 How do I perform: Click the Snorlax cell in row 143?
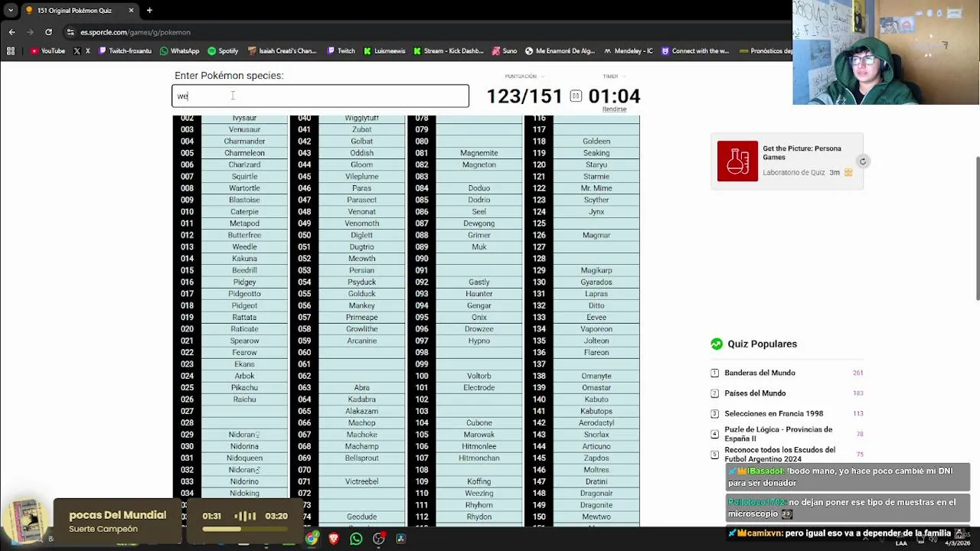coord(596,435)
